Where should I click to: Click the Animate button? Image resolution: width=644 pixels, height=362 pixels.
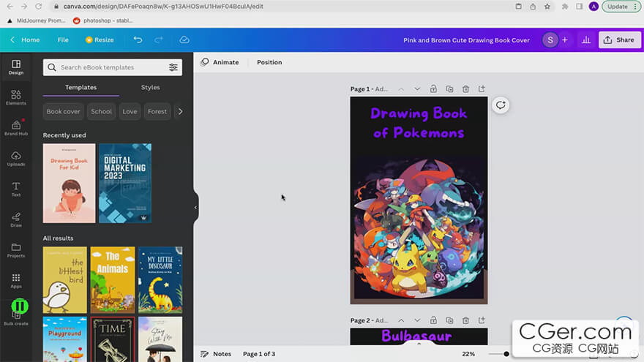[220, 62]
